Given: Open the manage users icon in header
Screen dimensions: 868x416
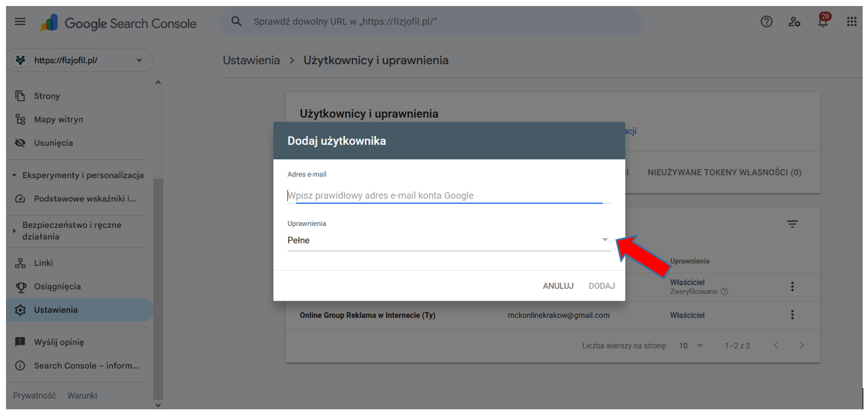Looking at the screenshot, I should pyautogui.click(x=794, y=22).
